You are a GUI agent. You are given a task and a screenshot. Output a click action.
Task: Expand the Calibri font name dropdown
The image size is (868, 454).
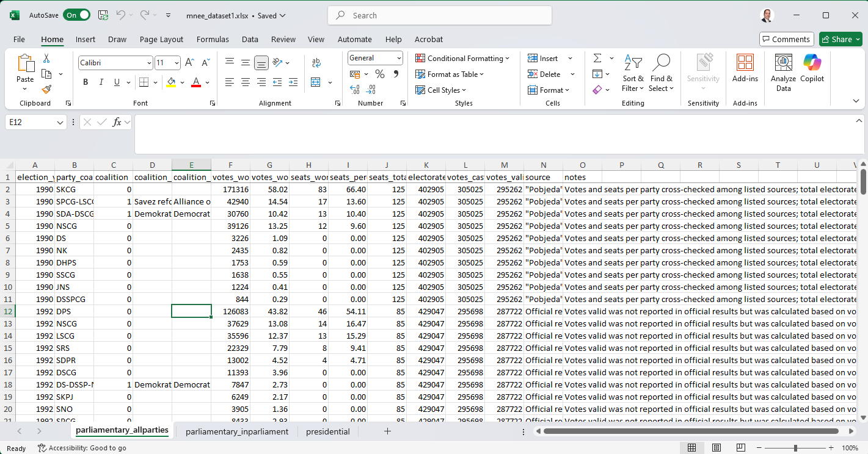click(x=149, y=63)
